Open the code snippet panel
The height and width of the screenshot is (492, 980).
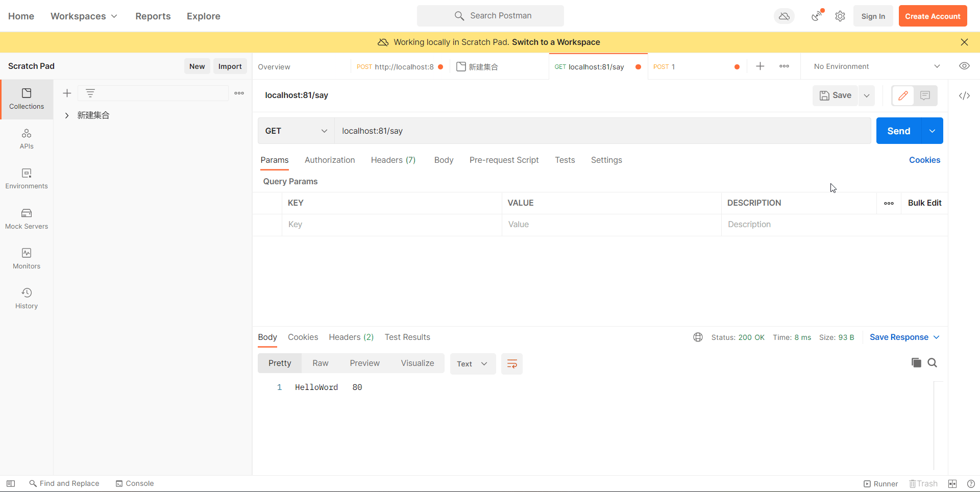point(964,95)
